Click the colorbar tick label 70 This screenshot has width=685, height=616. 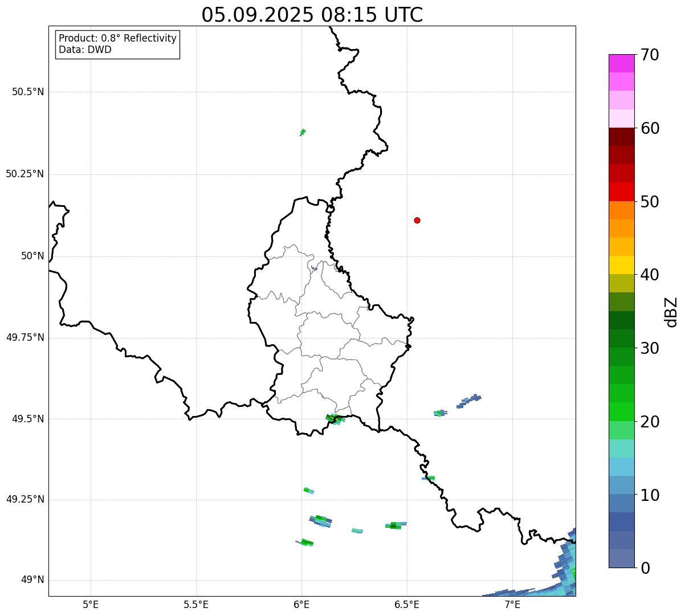650,55
